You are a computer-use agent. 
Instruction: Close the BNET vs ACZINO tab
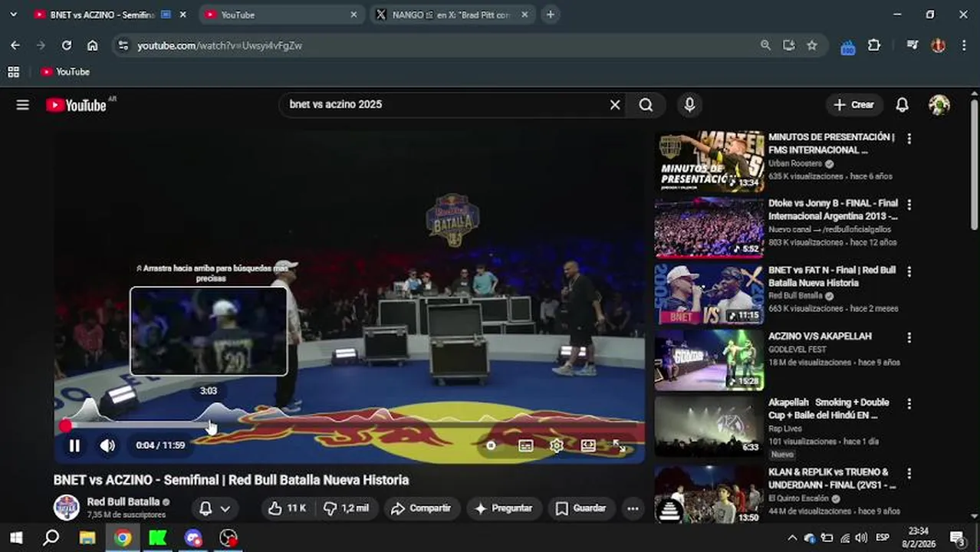click(x=183, y=15)
